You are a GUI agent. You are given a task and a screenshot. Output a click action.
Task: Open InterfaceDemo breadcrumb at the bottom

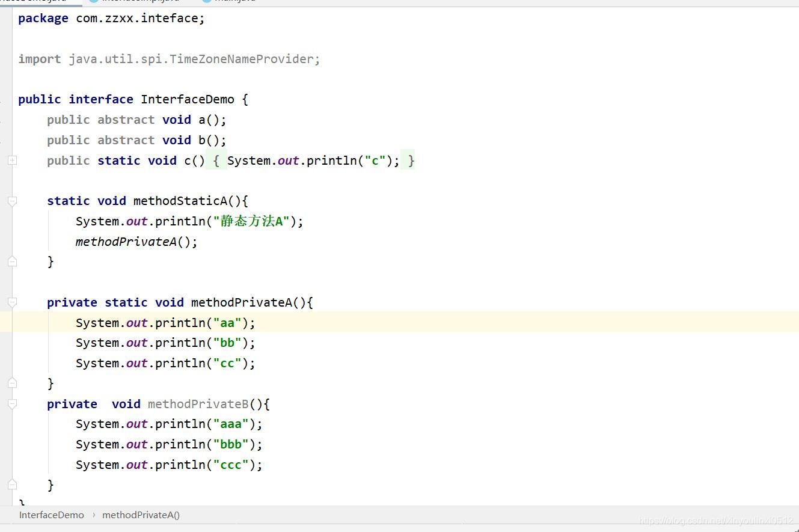pos(52,515)
